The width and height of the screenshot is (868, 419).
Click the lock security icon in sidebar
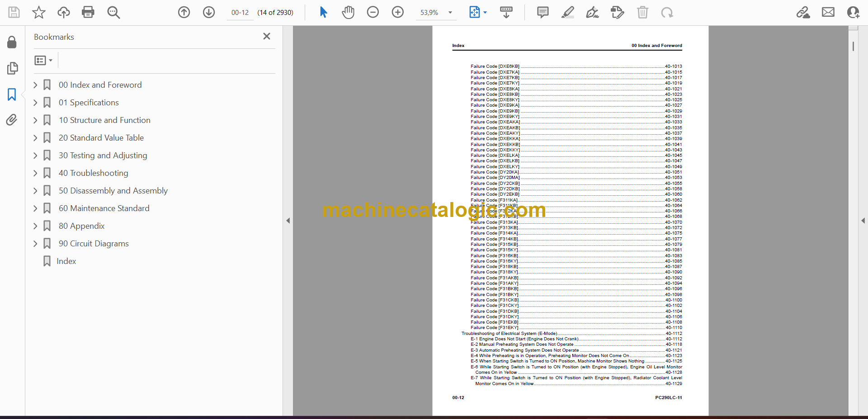click(x=12, y=42)
